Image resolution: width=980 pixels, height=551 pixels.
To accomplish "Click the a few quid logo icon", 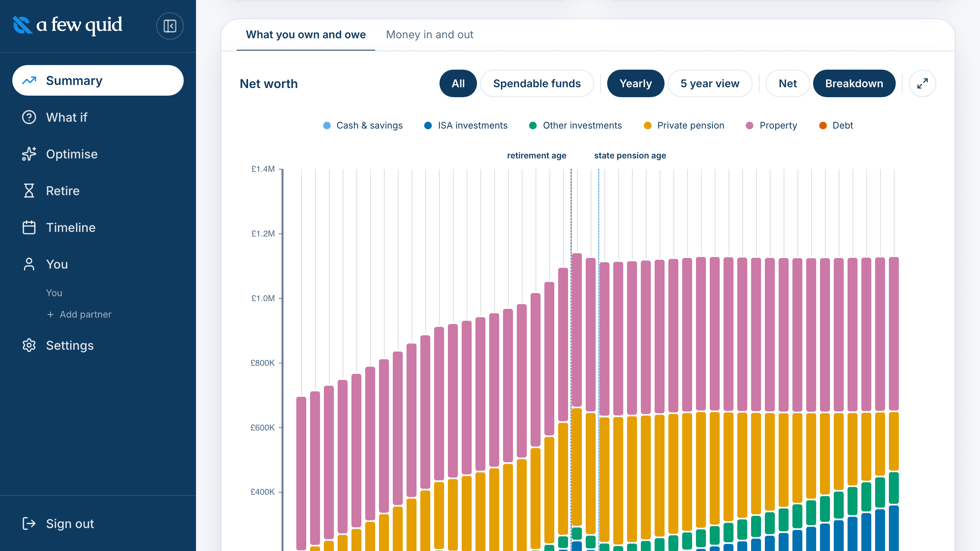I will coord(23,25).
